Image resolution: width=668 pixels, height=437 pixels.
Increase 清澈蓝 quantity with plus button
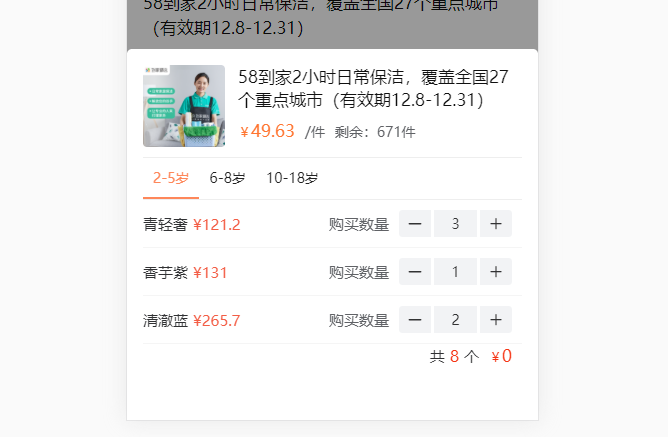495,319
